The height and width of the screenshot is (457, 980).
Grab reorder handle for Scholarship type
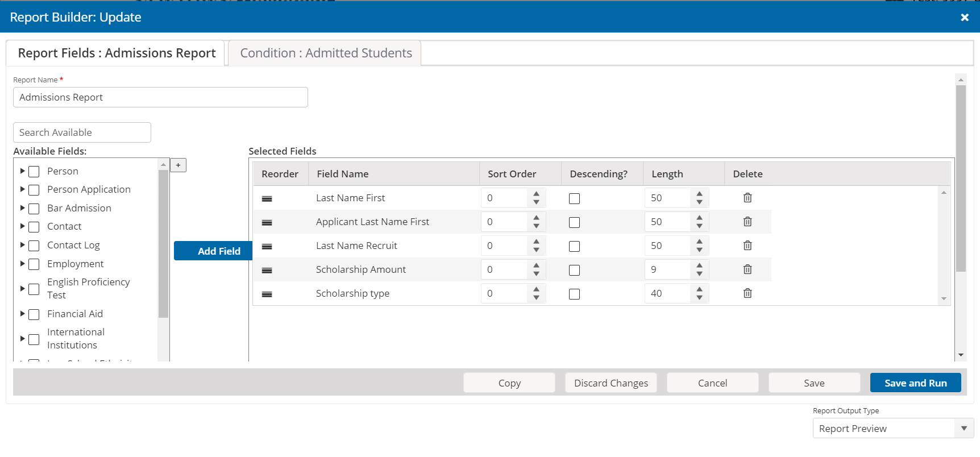tap(267, 294)
